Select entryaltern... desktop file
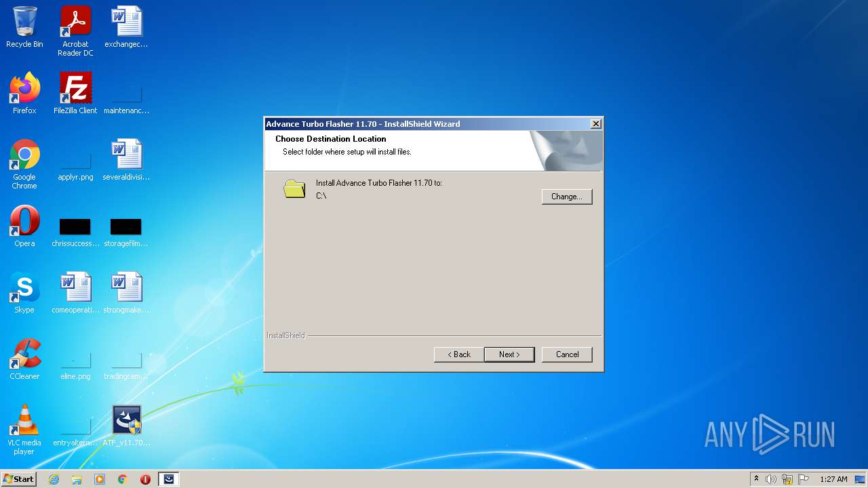This screenshot has height=488, width=868. [75, 432]
